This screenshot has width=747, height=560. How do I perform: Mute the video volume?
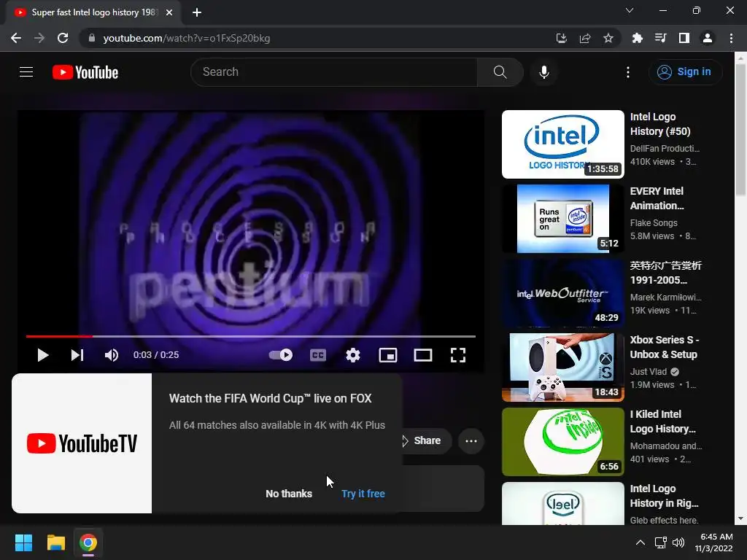[112, 355]
